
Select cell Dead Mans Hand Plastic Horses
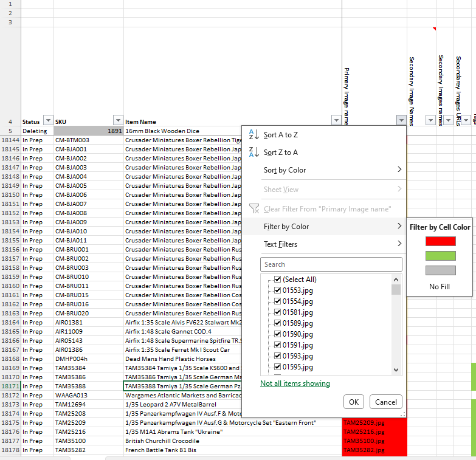(183, 359)
